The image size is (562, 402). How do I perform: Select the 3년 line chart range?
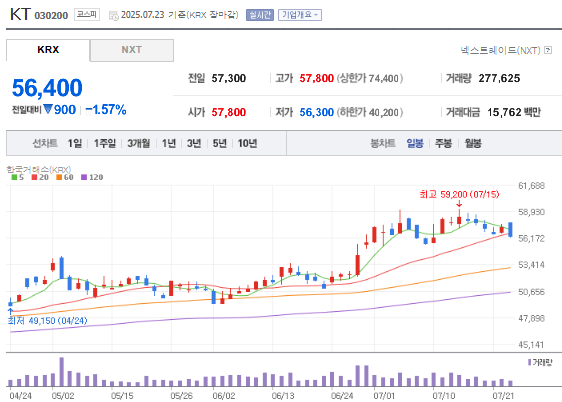pyautogui.click(x=194, y=143)
